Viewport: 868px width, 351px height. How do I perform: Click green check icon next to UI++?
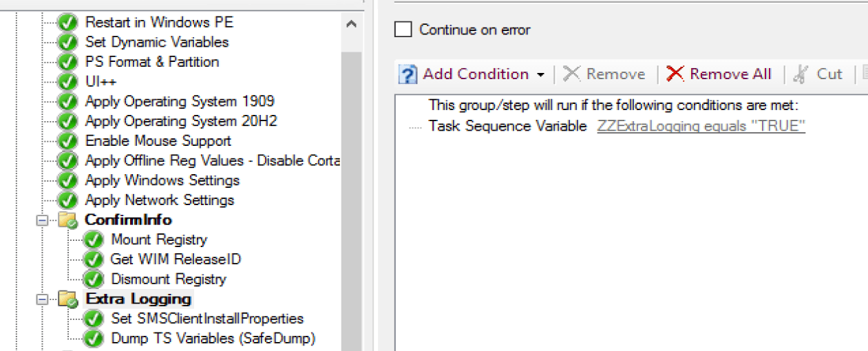click(67, 81)
